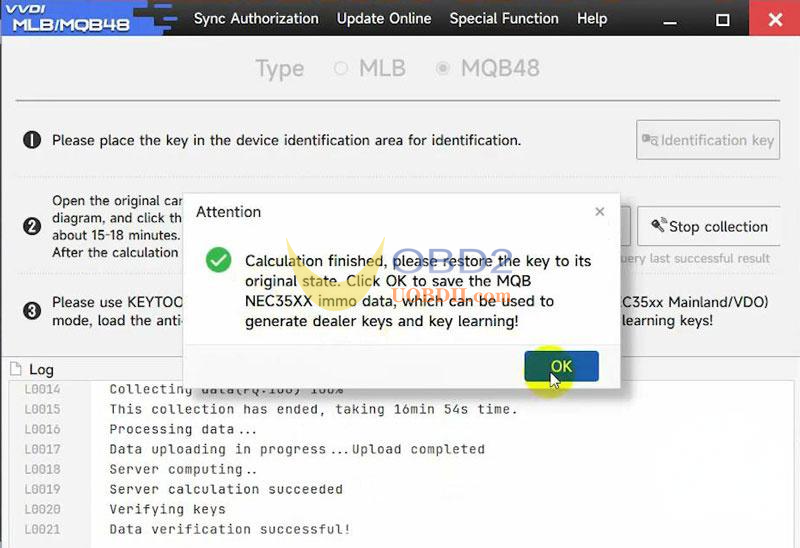Click the Identification key button
Image resolution: width=800 pixels, height=548 pixels.
[x=708, y=140]
